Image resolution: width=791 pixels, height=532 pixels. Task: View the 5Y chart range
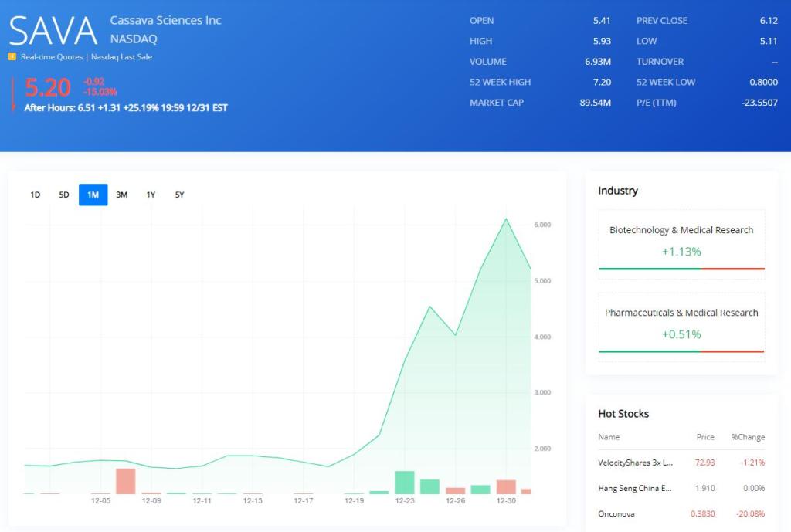click(x=180, y=195)
